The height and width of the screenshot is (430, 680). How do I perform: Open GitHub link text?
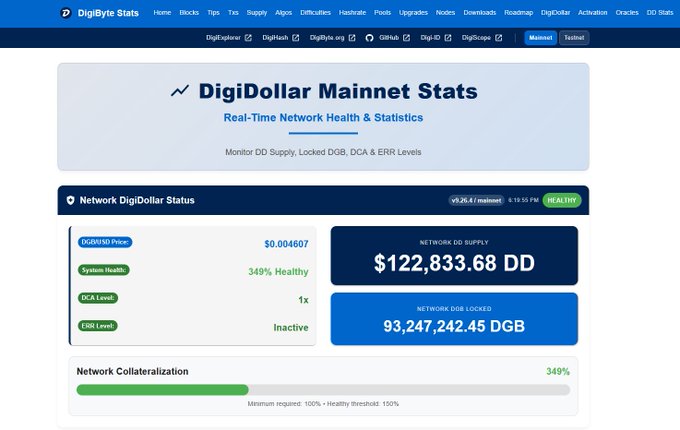click(389, 38)
